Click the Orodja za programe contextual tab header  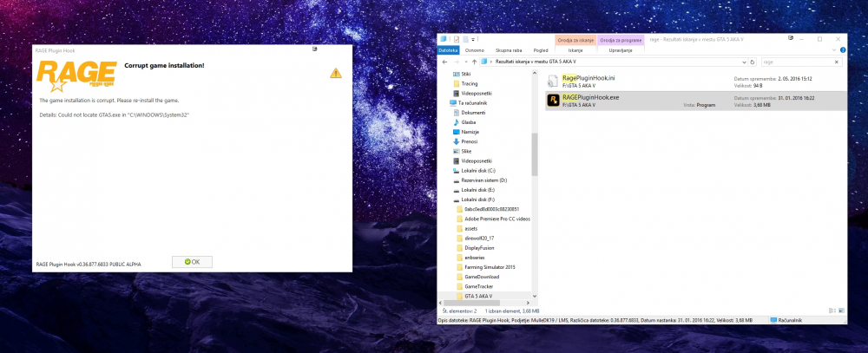tap(621, 41)
